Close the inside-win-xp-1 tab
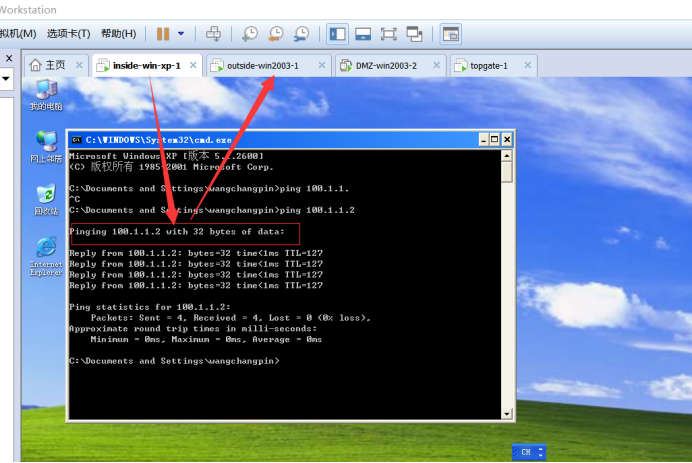 click(193, 65)
